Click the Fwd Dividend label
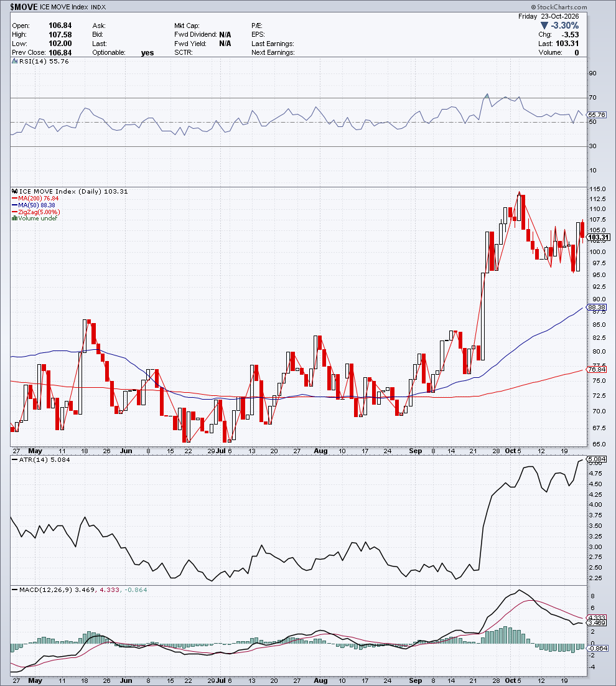Image resolution: width=616 pixels, height=686 pixels. pos(195,35)
